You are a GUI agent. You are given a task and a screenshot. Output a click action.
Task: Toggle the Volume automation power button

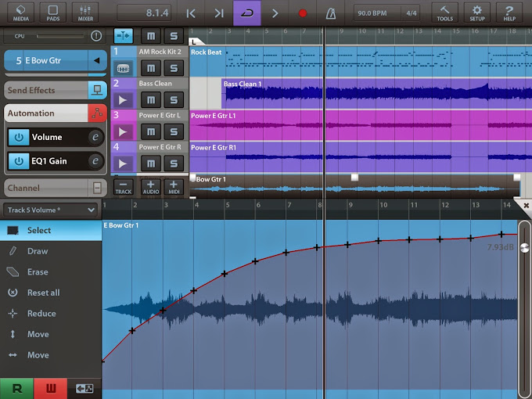tap(18, 138)
